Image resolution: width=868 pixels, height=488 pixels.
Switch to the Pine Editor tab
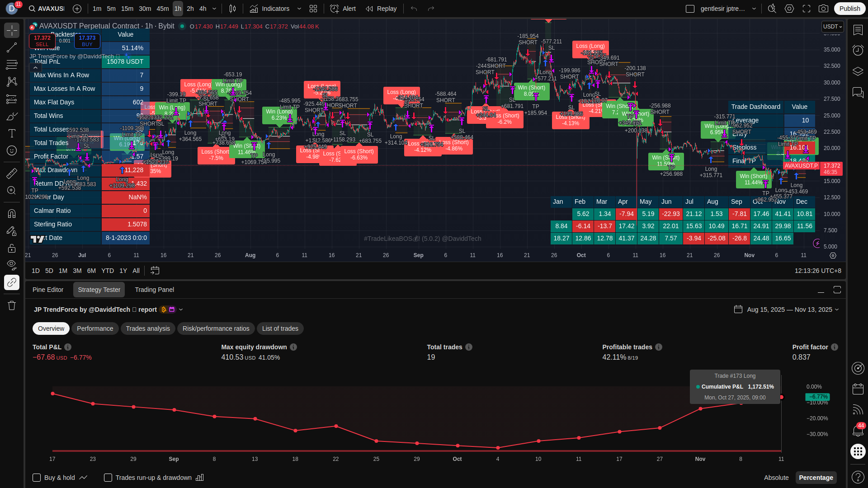point(48,290)
